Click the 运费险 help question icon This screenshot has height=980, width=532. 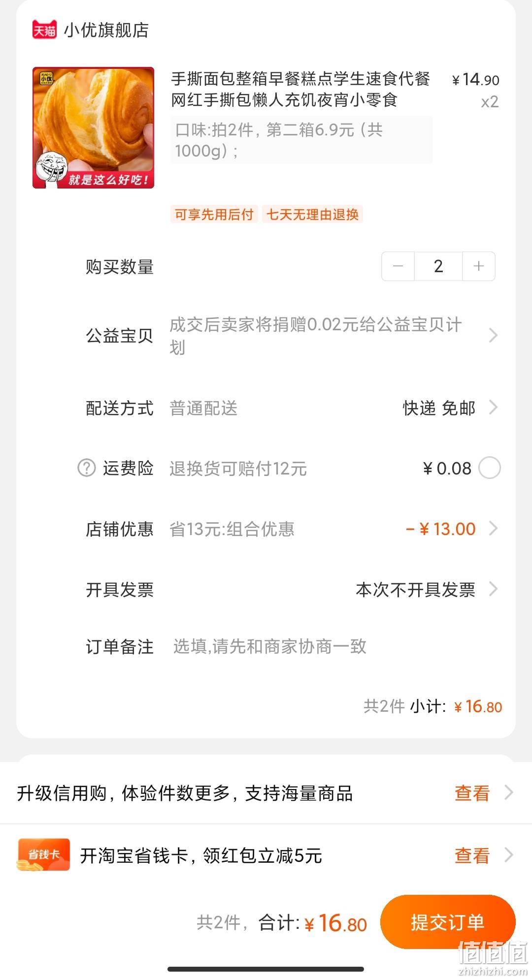tap(86, 468)
